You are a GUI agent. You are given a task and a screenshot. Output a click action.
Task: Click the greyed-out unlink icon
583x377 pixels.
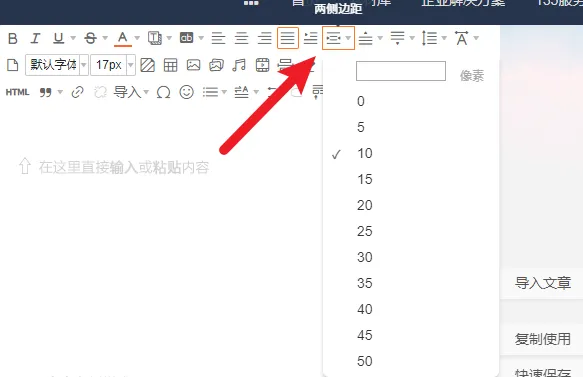point(100,92)
